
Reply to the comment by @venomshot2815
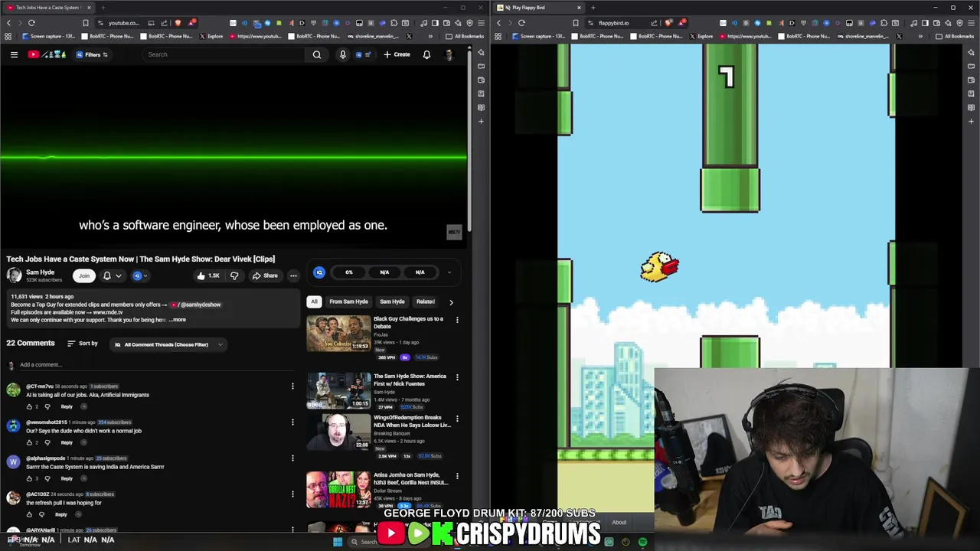[x=67, y=442]
